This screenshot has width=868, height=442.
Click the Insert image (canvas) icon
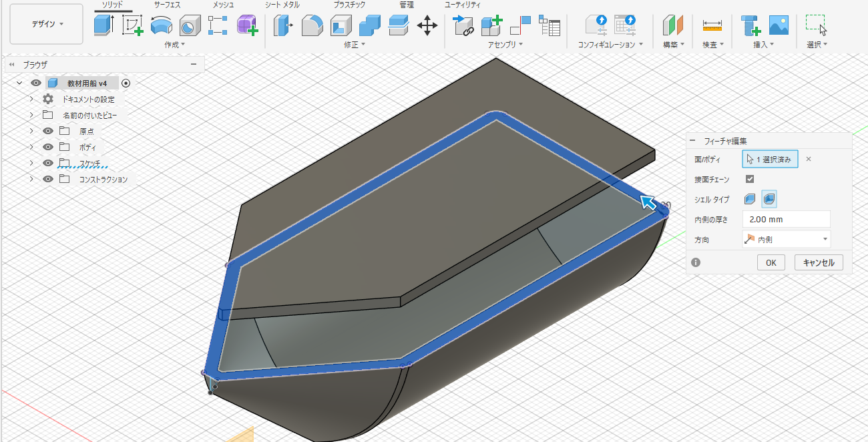[x=779, y=25]
